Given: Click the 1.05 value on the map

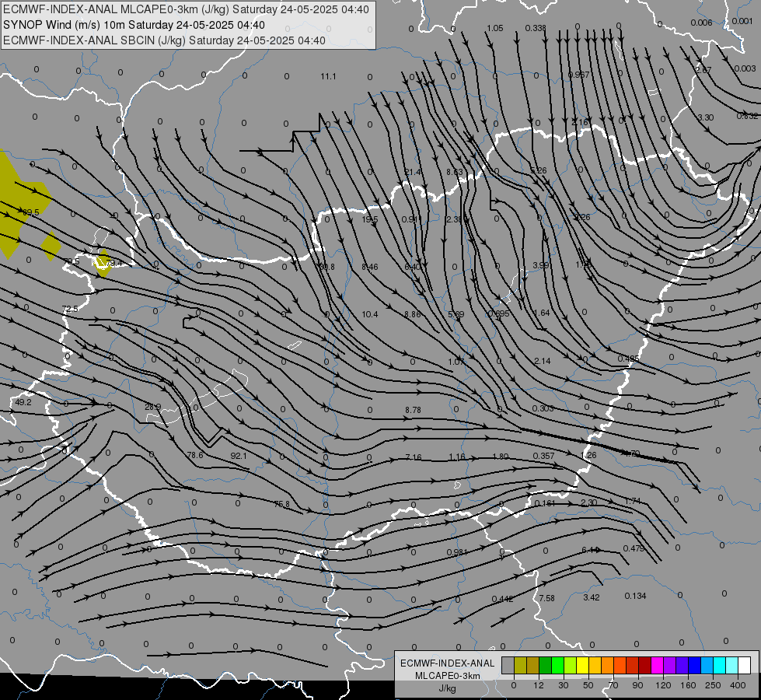Looking at the screenshot, I should 494,28.
